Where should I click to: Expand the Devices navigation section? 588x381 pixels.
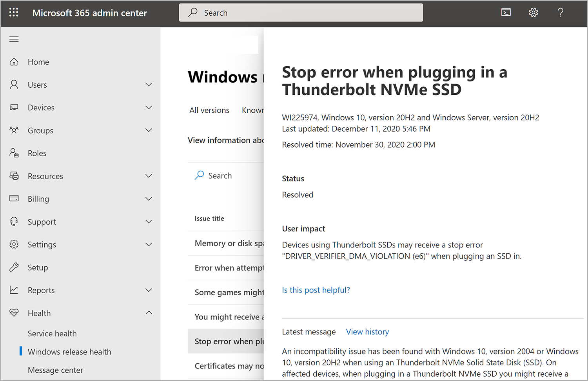click(149, 107)
